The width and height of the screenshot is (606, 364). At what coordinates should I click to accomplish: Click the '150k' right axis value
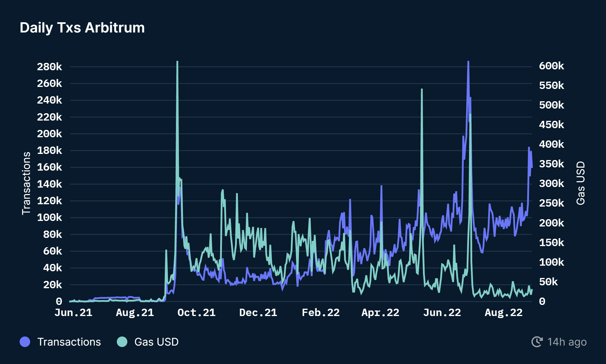[x=552, y=243]
